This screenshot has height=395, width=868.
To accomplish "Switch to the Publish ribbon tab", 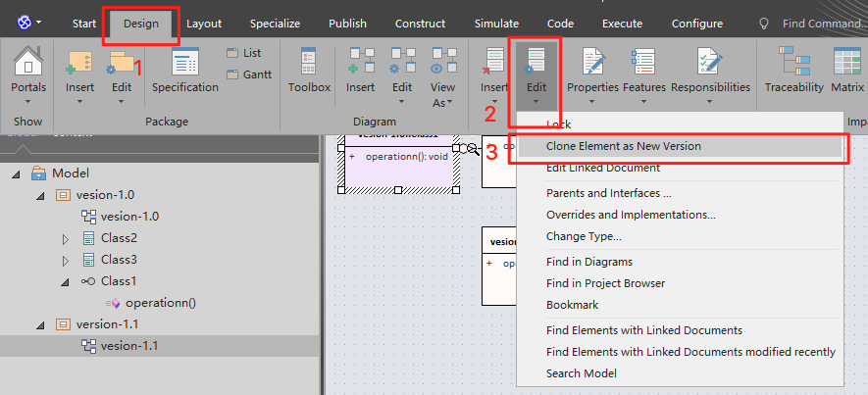I will coord(347,24).
